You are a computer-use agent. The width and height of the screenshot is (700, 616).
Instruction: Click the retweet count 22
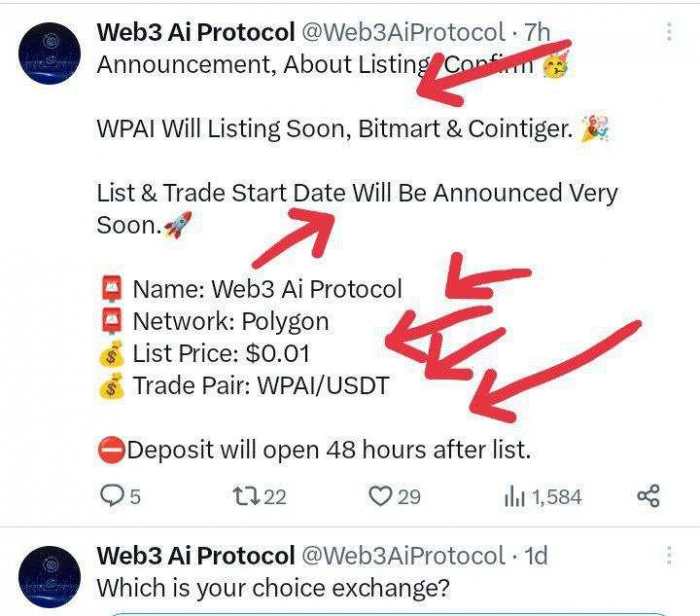click(x=275, y=497)
